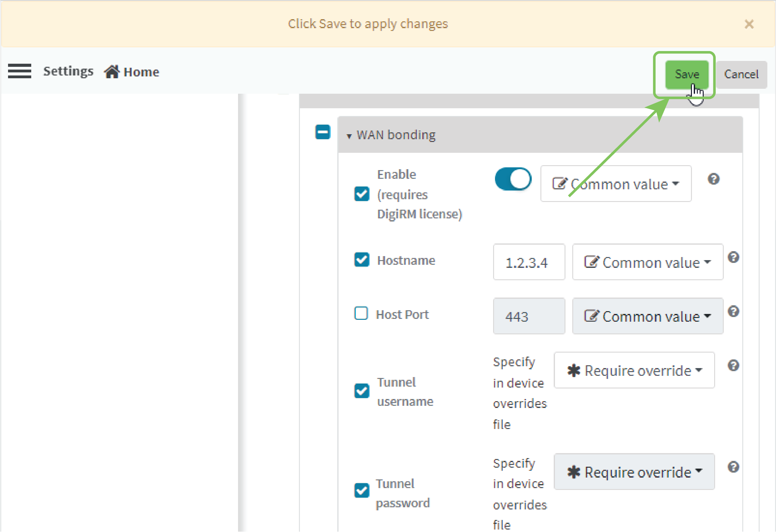Open help for Tunnel password
The width and height of the screenshot is (776, 532).
point(733,467)
